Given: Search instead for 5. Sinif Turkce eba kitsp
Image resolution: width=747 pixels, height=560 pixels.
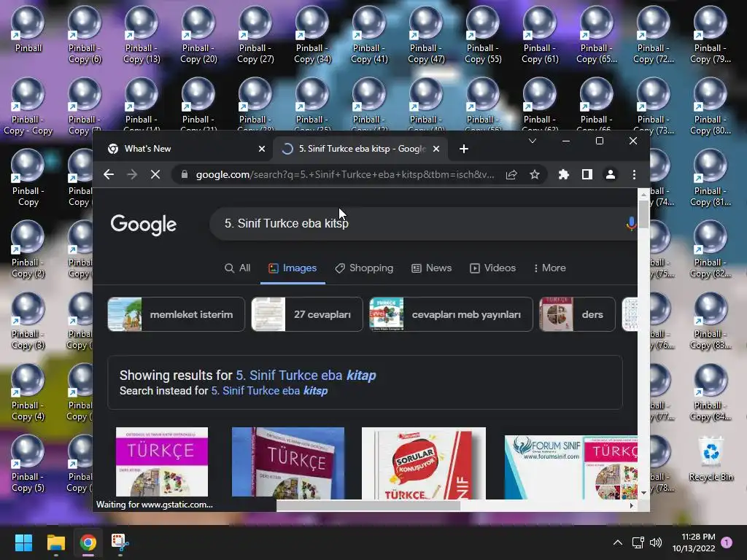Looking at the screenshot, I should pos(269,391).
